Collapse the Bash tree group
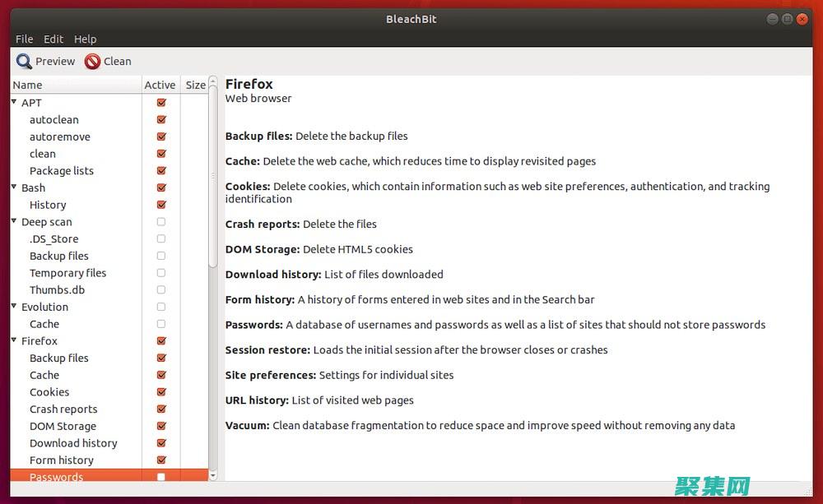 pyautogui.click(x=14, y=187)
